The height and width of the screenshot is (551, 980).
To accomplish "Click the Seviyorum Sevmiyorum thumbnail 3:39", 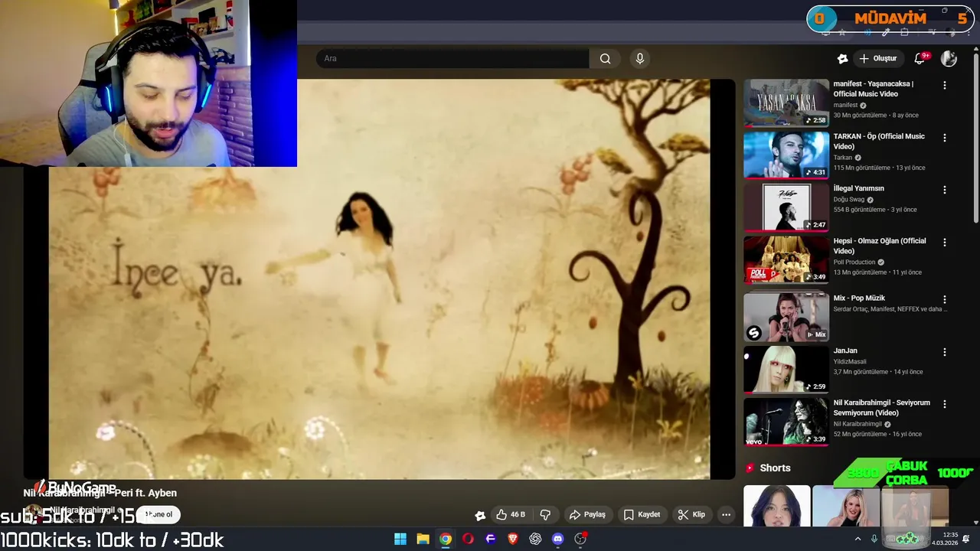I will point(786,422).
